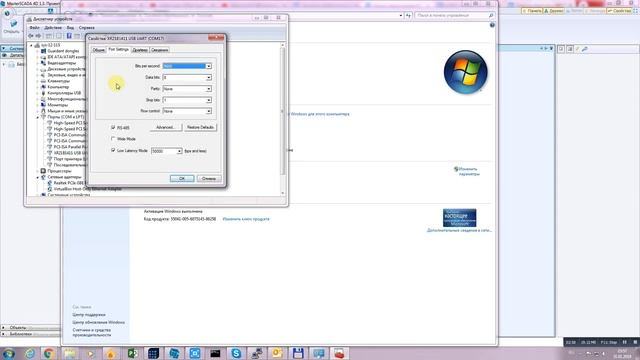Image resolution: width=640 pixels, height=360 pixels.
Task: Open the network computers icon in taskbar
Action: tap(257, 353)
